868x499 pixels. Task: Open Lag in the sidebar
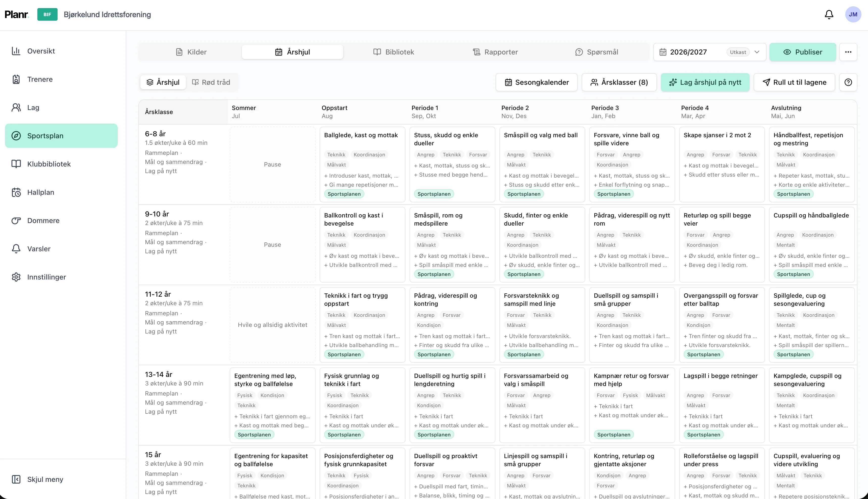(x=61, y=108)
